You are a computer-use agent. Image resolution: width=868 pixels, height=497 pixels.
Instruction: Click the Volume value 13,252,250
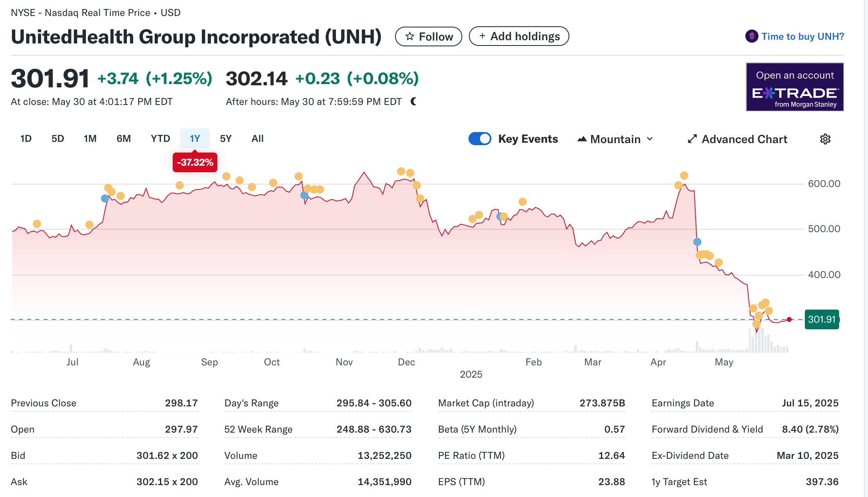click(x=384, y=456)
